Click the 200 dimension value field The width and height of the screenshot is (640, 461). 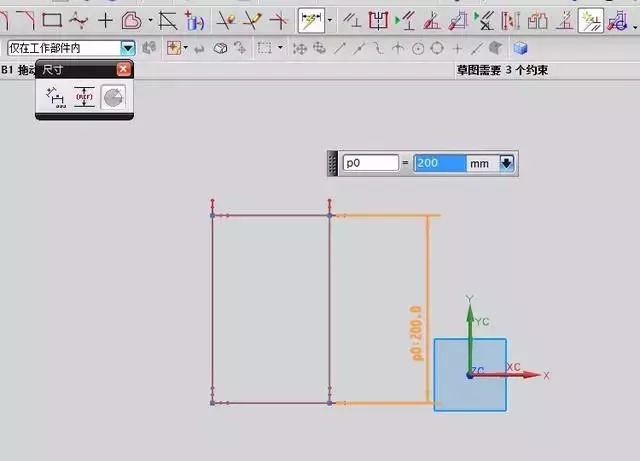pyautogui.click(x=440, y=163)
